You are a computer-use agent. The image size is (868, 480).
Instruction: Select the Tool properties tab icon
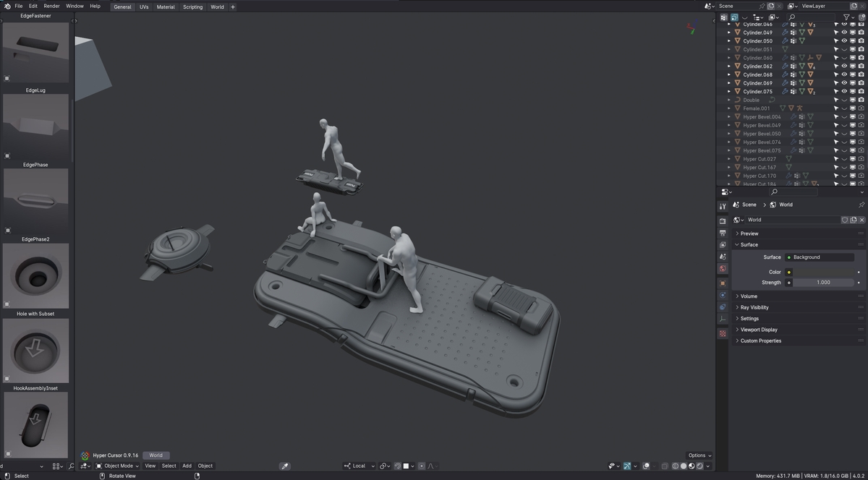pos(723,207)
